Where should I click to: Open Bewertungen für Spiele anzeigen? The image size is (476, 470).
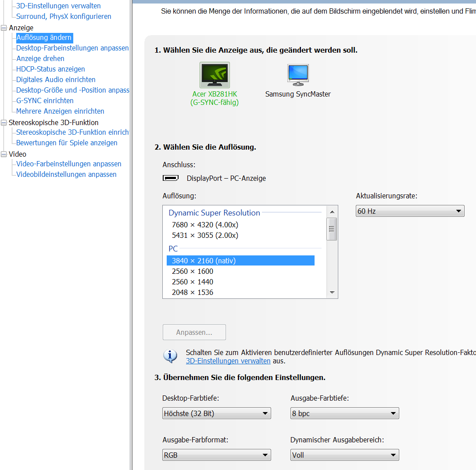point(67,143)
